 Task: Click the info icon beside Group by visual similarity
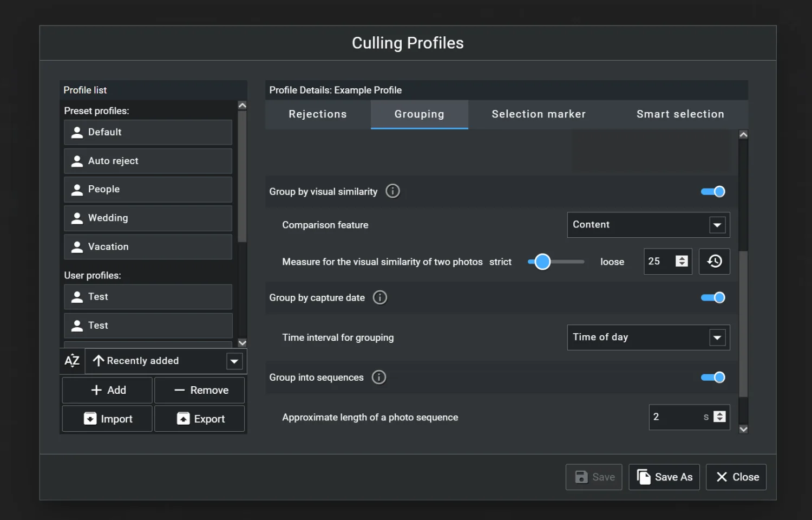pos(392,191)
